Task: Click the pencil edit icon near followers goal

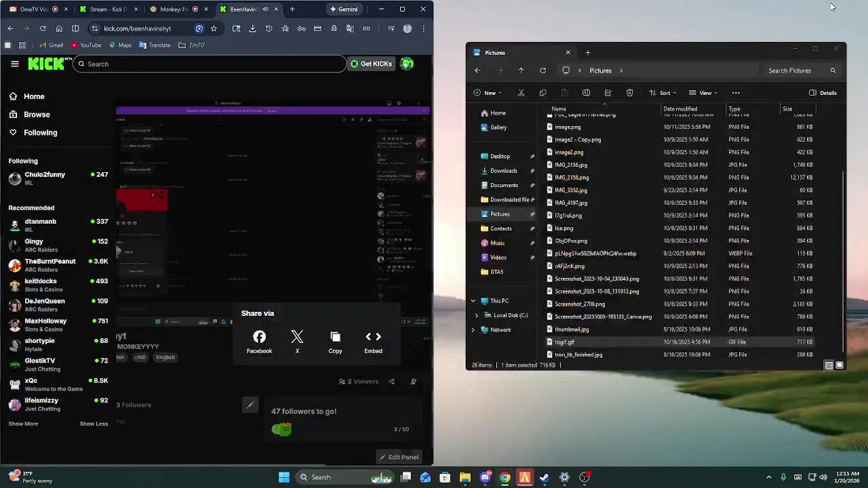Action: tap(250, 405)
